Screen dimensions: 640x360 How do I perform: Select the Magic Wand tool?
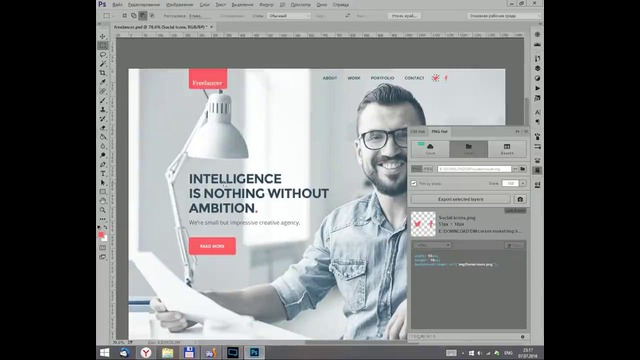coord(103,64)
